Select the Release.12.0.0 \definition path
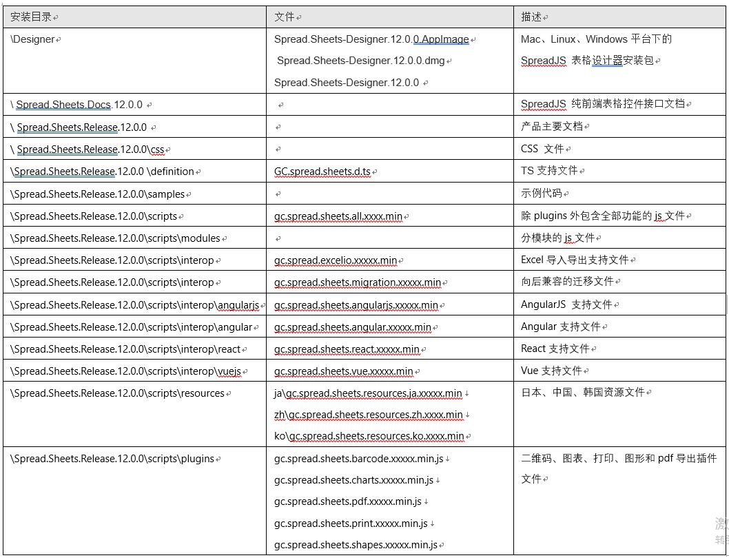Screen dimensions: 729x560 [x=102, y=172]
